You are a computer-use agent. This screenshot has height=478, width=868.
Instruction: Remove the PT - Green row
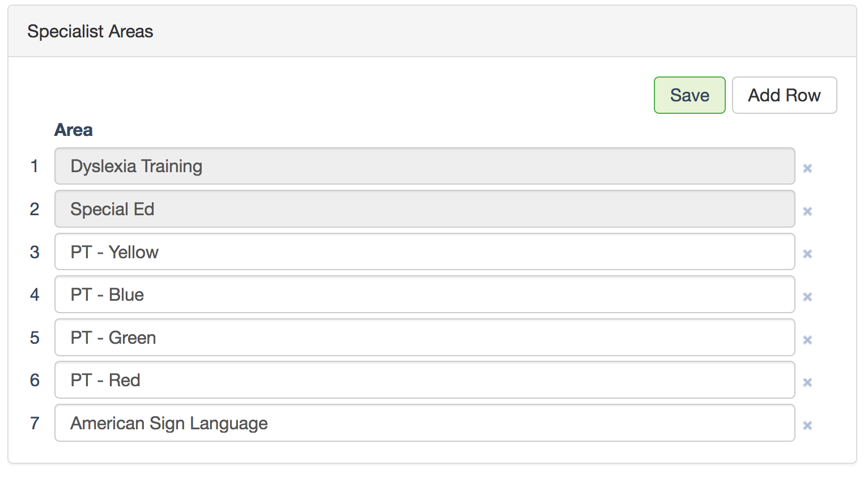(807, 340)
